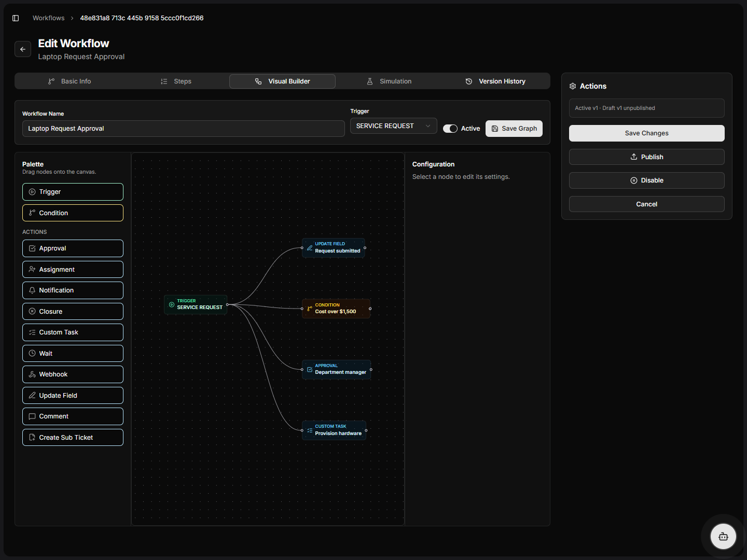
Task: Click the Publish button label
Action: [652, 157]
